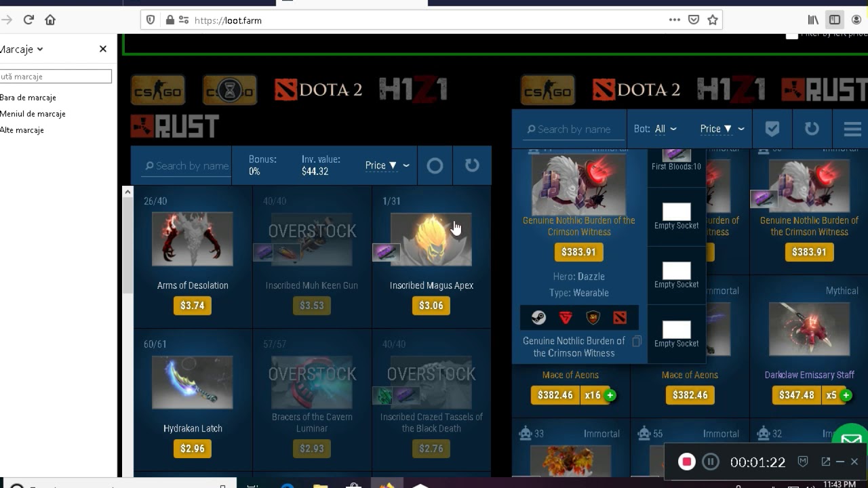Open the Firefox library icon
Screen dimensions: 868x488
(813, 20)
